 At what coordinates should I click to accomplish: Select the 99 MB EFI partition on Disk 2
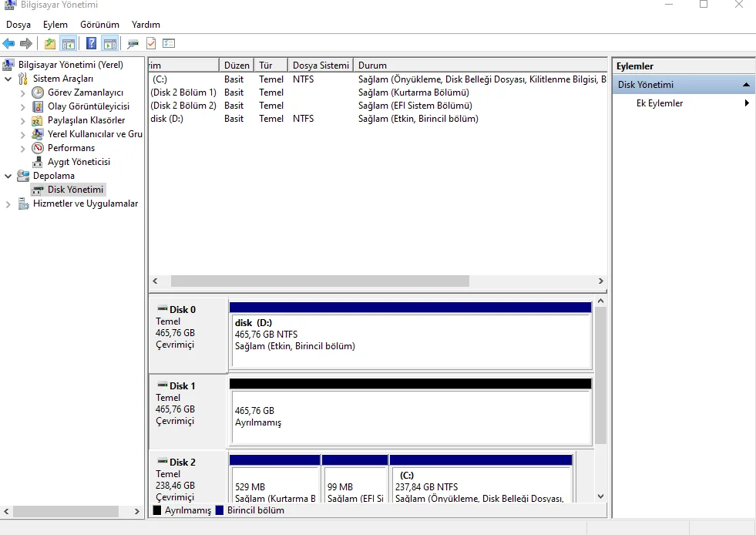tap(354, 480)
